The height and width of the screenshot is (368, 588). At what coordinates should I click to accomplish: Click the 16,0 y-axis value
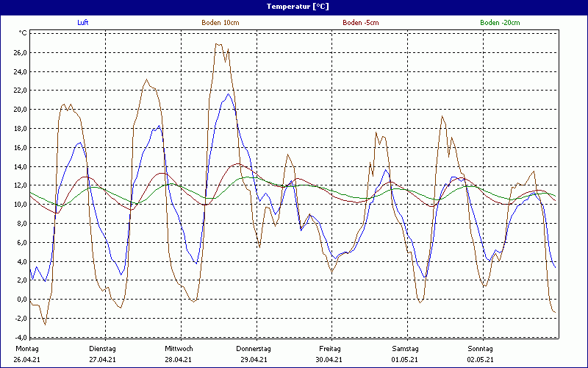pos(20,148)
